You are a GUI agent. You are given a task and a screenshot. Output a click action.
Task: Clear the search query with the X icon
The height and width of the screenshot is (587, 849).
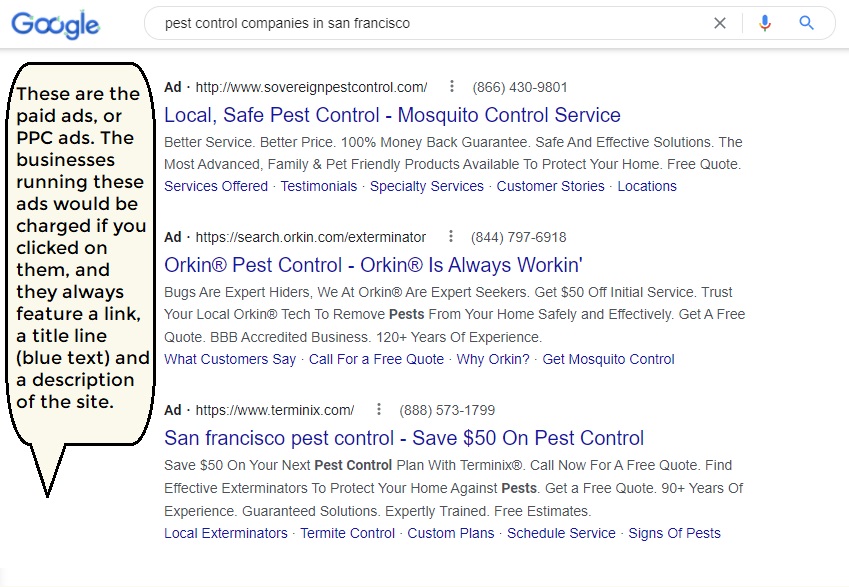click(x=720, y=23)
